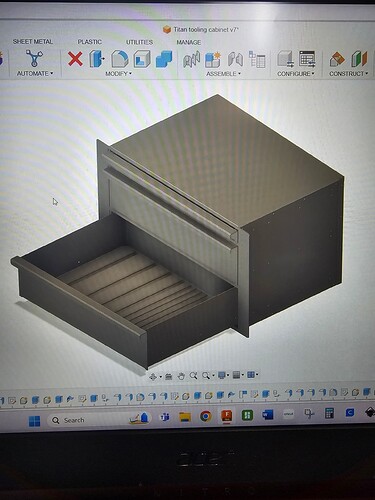The image size is (375, 500).
Task: Open the CONSTRUCT dropdown menu
Action: 348,74
